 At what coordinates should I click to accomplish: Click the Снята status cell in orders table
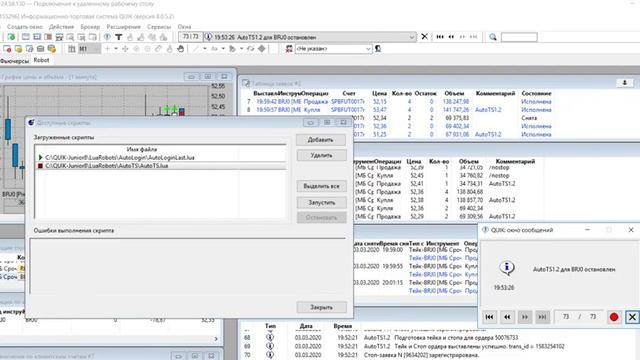coord(529,118)
